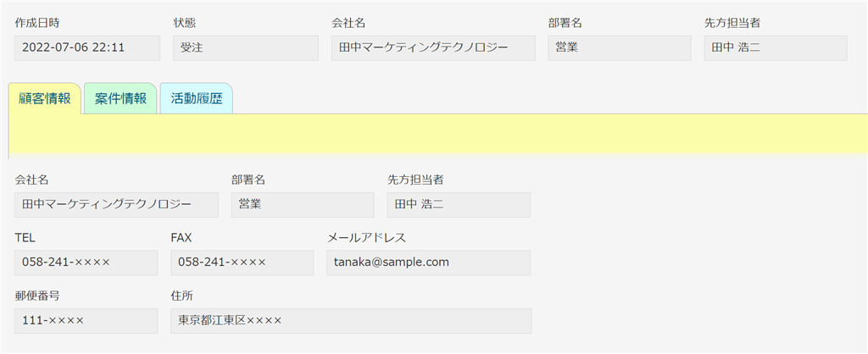Open the 案件情報 tab
This screenshot has height=354, width=868.
120,98
